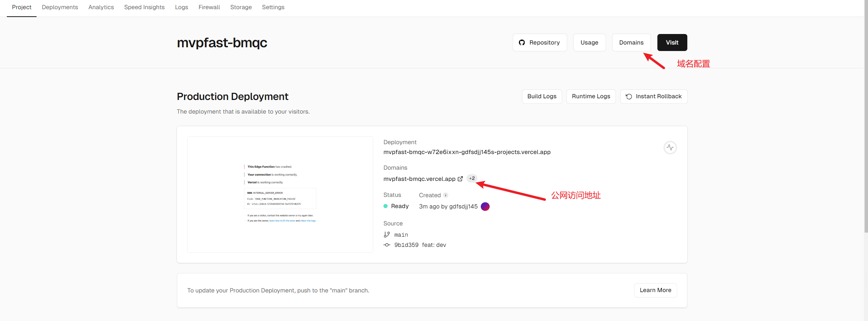Viewport: 868px width, 321px height.
Task: Open the Domains configuration button
Action: 631,43
